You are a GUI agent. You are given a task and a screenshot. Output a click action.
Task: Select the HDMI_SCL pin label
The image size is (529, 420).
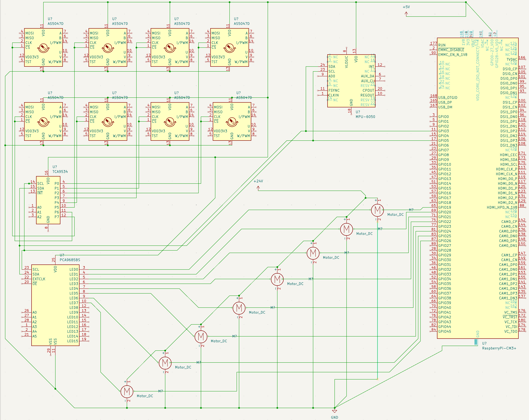point(509,164)
